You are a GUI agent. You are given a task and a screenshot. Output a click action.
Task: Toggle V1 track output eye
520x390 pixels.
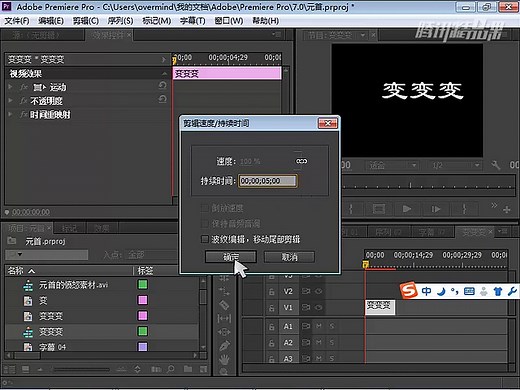tap(319, 307)
